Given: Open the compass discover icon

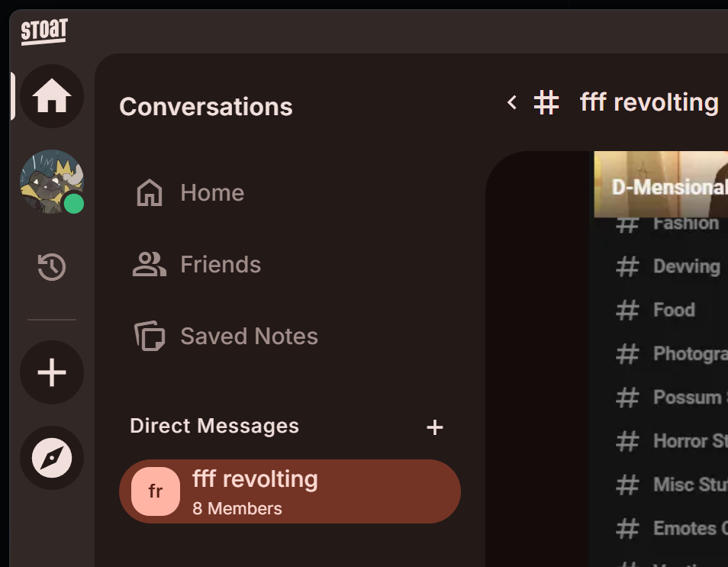Looking at the screenshot, I should (52, 458).
